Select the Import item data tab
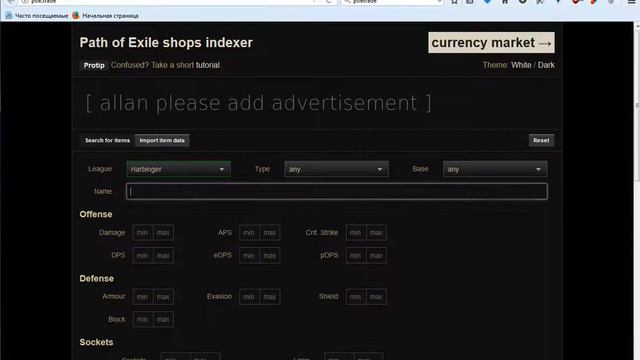The height and width of the screenshot is (360, 640). [x=162, y=140]
